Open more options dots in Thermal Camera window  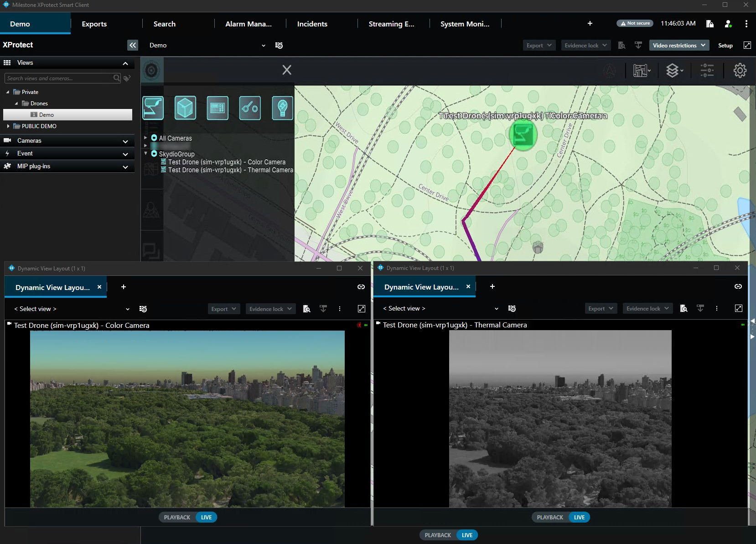pos(717,308)
